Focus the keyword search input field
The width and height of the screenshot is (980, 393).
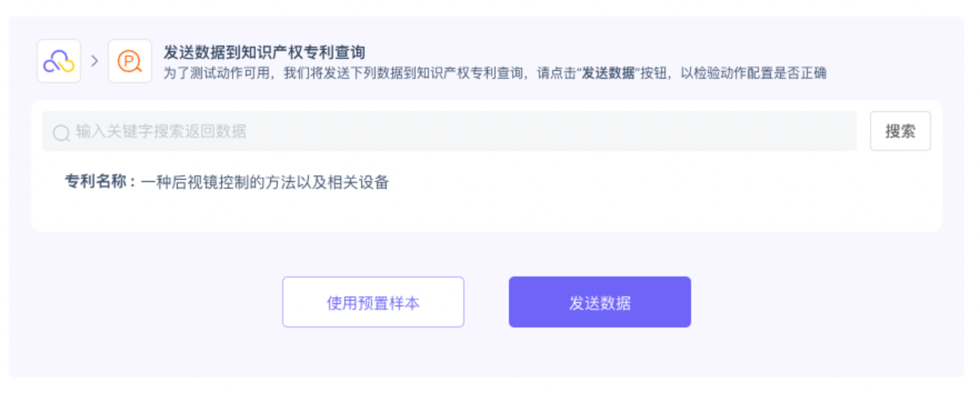click(449, 131)
